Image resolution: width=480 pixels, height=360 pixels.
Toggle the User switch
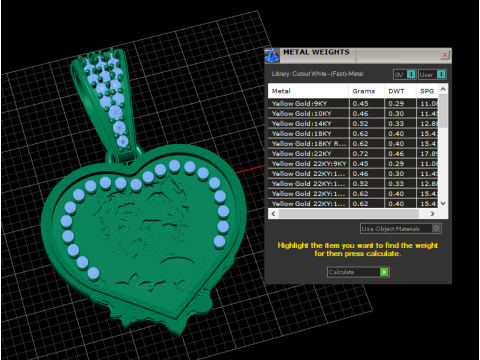(432, 74)
